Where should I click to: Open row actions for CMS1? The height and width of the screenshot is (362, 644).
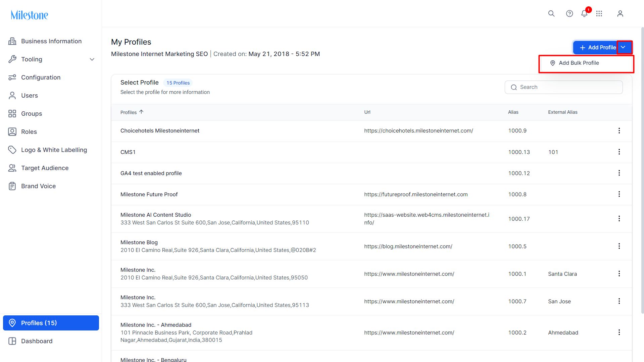pos(619,152)
